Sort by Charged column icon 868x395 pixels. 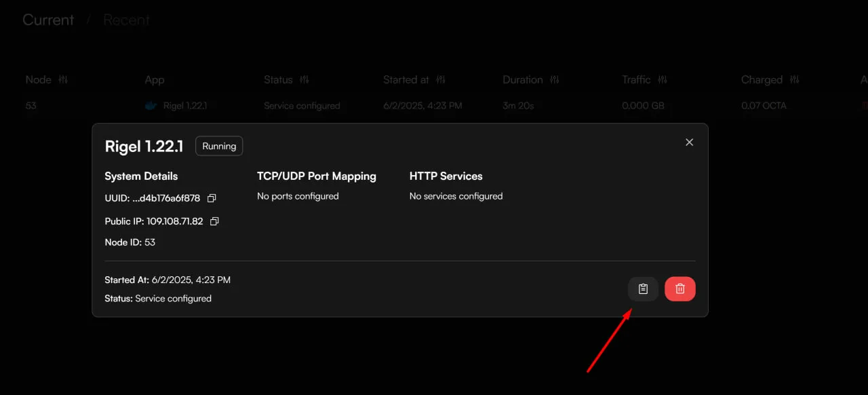point(794,79)
